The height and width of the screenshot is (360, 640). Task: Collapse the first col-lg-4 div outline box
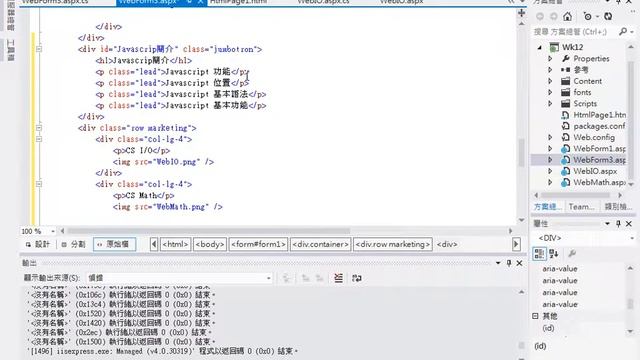(39, 139)
